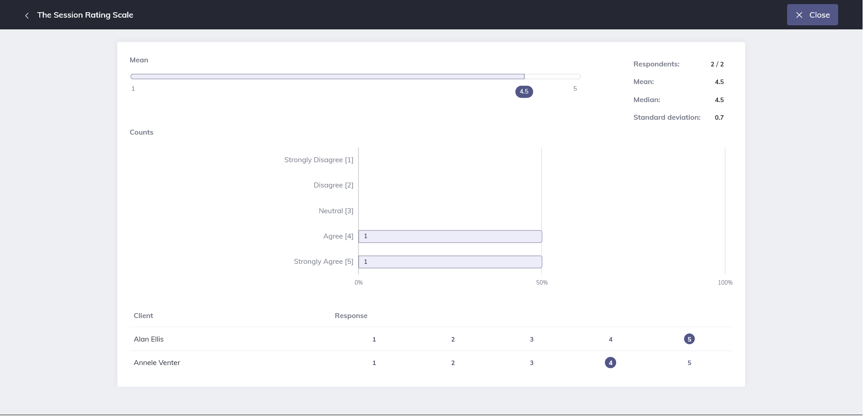Click the Agree [4] count bar
Viewport: 868px width, 417px height.
[x=450, y=236]
